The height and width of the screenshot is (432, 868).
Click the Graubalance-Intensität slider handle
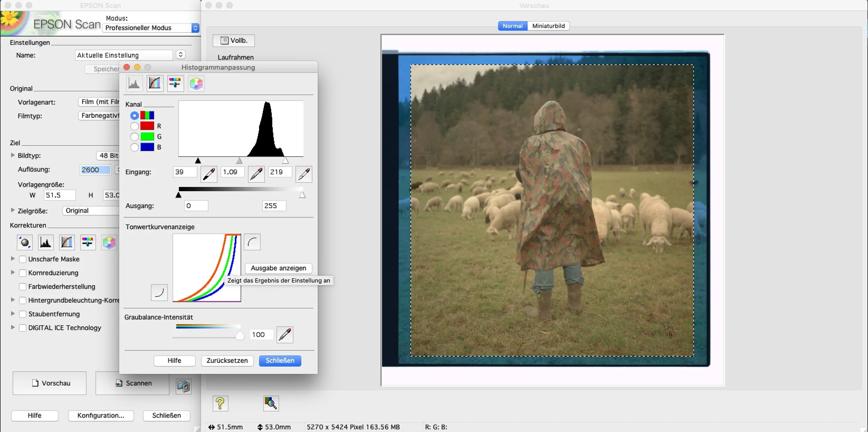click(x=240, y=335)
